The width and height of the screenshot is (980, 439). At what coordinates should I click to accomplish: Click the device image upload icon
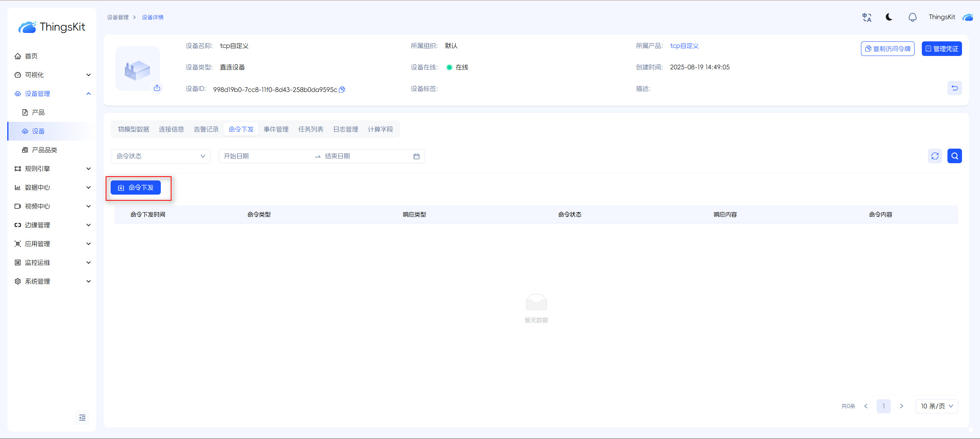[x=157, y=88]
